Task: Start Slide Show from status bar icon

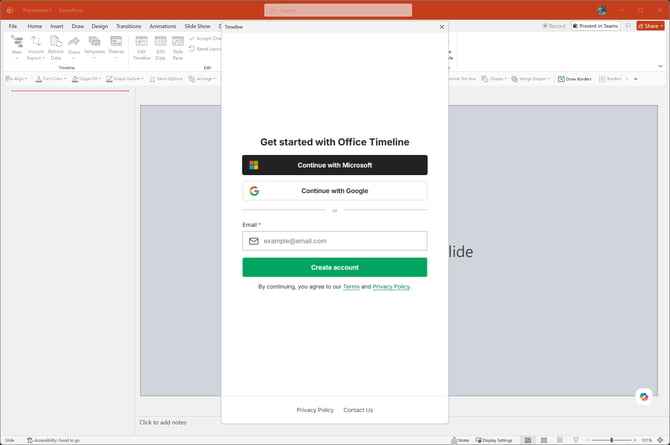Action: [576, 440]
